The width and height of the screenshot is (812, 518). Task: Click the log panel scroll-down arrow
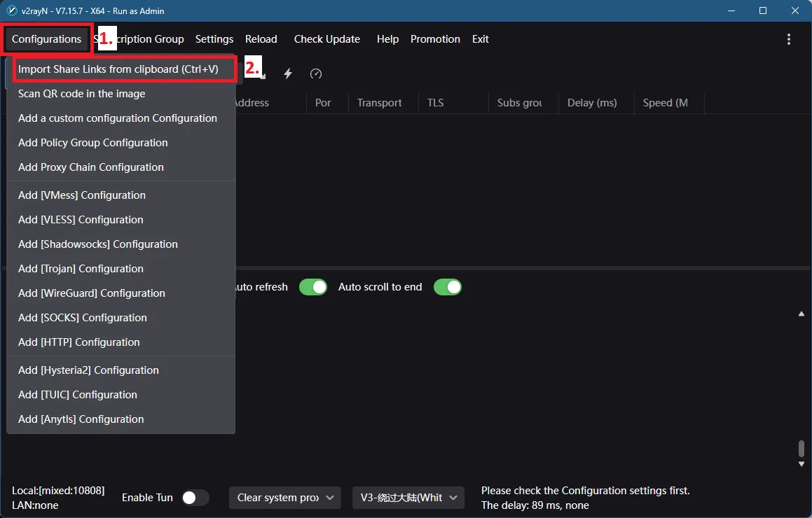(x=801, y=463)
